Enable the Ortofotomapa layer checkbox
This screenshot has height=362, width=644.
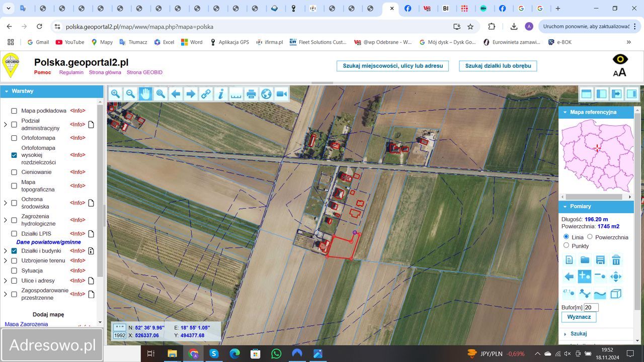coord(14,138)
